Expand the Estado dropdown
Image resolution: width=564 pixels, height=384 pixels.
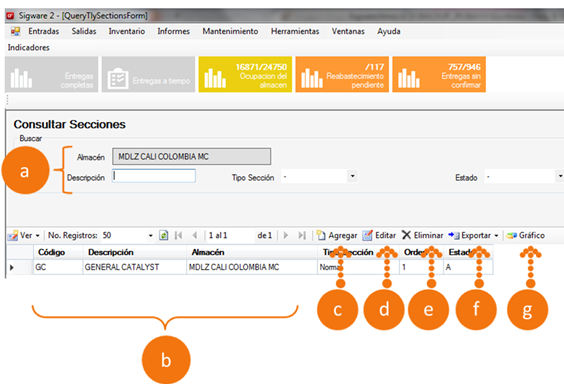tap(560, 176)
